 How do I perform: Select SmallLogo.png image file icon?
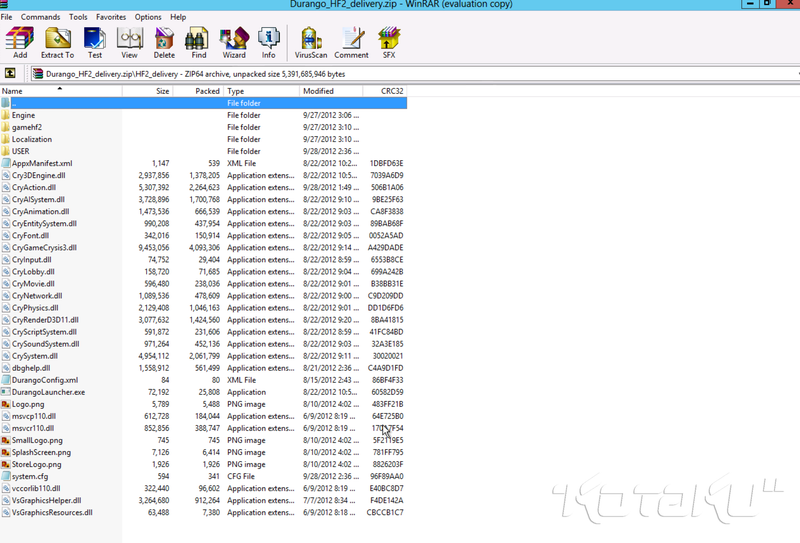[6, 440]
